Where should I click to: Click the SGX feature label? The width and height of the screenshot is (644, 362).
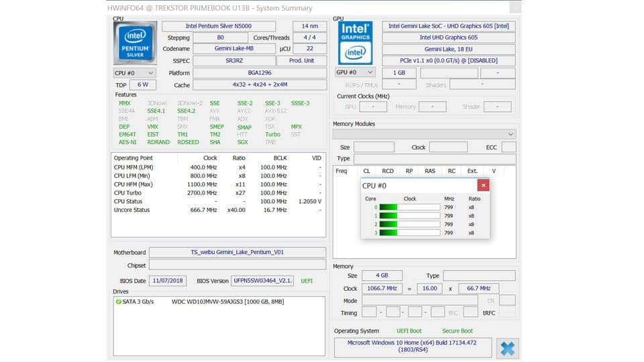242,142
